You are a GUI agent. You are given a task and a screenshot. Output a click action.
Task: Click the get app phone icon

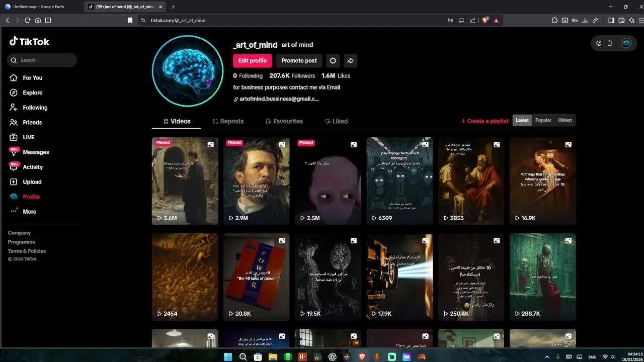(x=610, y=43)
